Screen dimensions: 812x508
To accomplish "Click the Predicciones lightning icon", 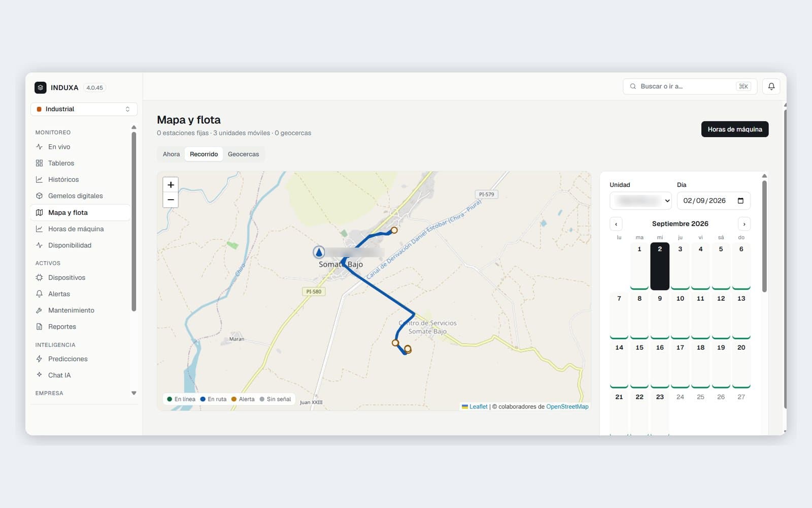I will (39, 359).
